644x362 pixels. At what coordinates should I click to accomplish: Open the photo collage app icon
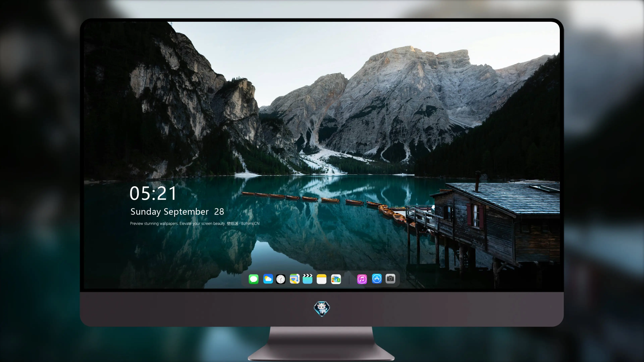[336, 279]
